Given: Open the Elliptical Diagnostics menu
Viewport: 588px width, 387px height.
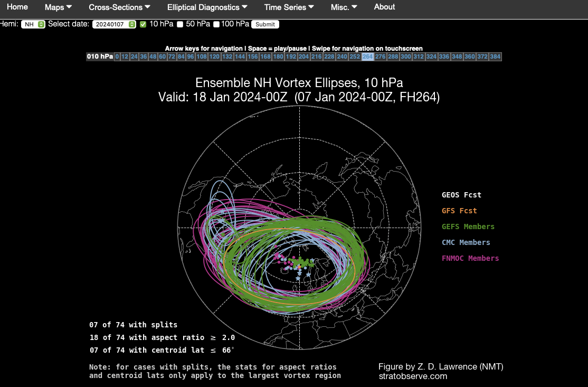Looking at the screenshot, I should pyautogui.click(x=207, y=7).
